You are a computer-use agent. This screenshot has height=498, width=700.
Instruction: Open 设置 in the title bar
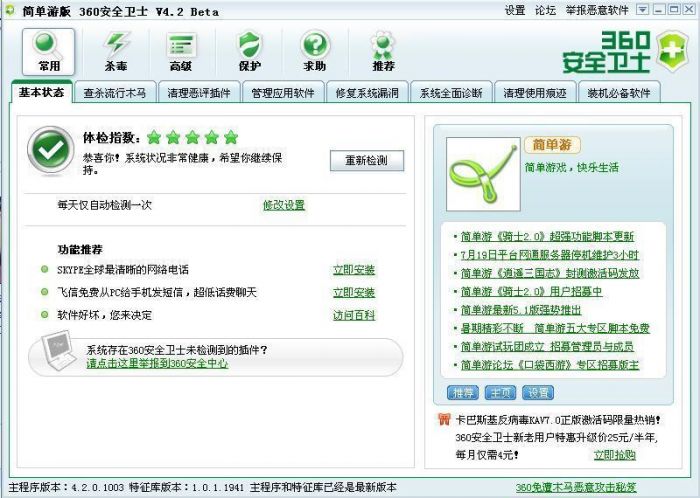click(x=515, y=10)
